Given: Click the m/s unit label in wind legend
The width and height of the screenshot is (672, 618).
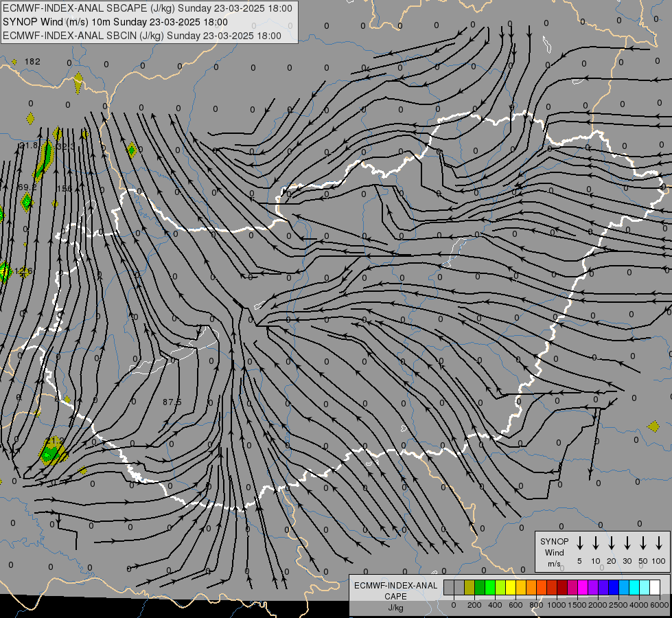Looking at the screenshot, I should pyautogui.click(x=554, y=564).
